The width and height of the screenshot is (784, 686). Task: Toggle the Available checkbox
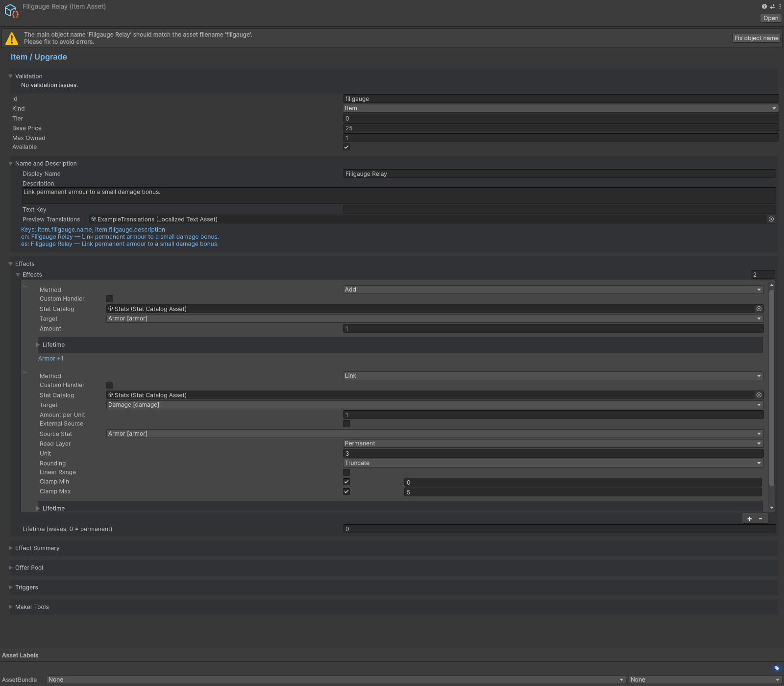pyautogui.click(x=346, y=147)
